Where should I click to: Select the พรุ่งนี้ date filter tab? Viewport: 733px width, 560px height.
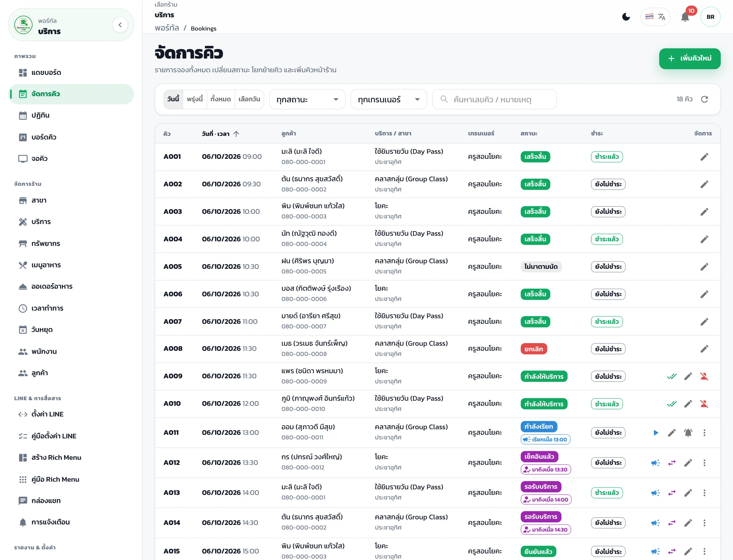pos(195,99)
